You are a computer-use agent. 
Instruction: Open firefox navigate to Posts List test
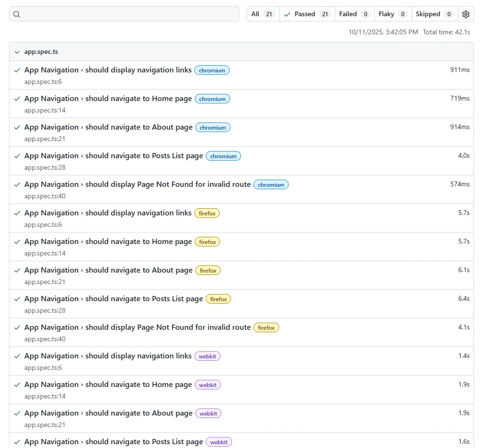113,299
